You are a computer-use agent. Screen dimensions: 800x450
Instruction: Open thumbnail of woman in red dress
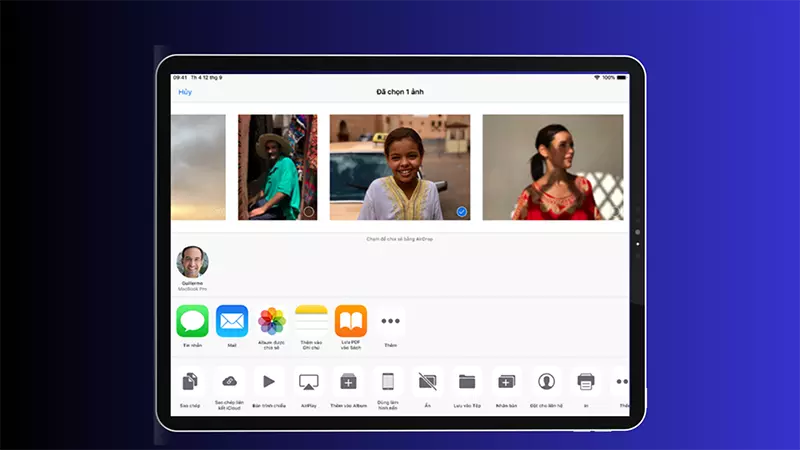coord(553,167)
